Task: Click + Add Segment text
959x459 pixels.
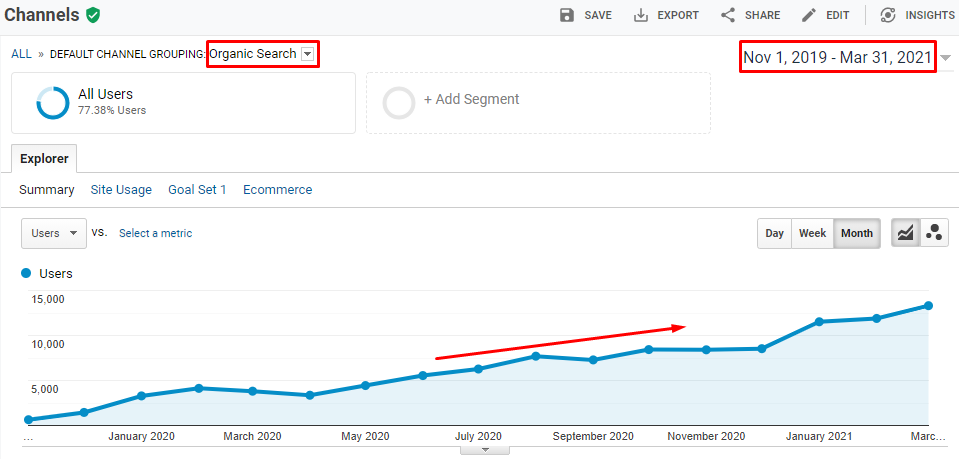Action: tap(472, 99)
